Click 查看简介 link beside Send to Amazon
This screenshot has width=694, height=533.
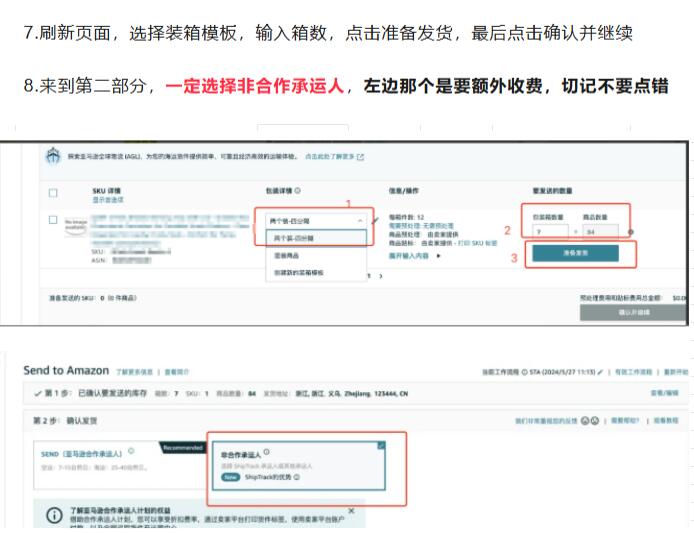click(x=177, y=372)
